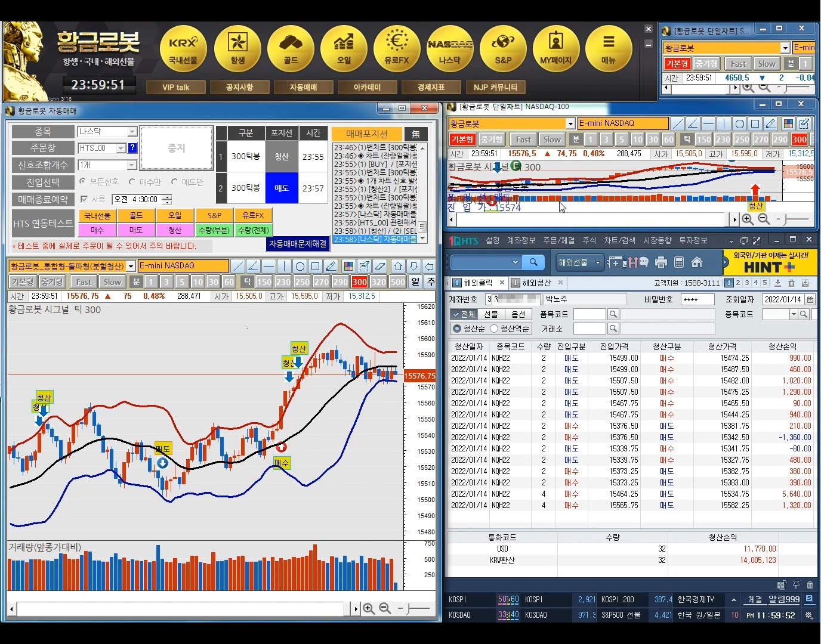The height and width of the screenshot is (644, 821).
Task: Click up arrow icon in main chart toolbar
Action: coord(399,266)
